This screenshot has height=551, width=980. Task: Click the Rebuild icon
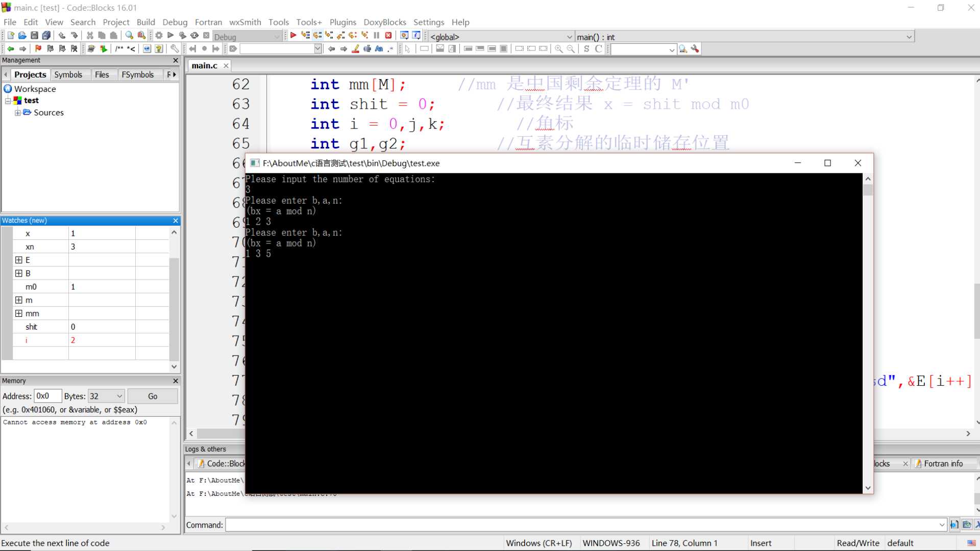194,35
